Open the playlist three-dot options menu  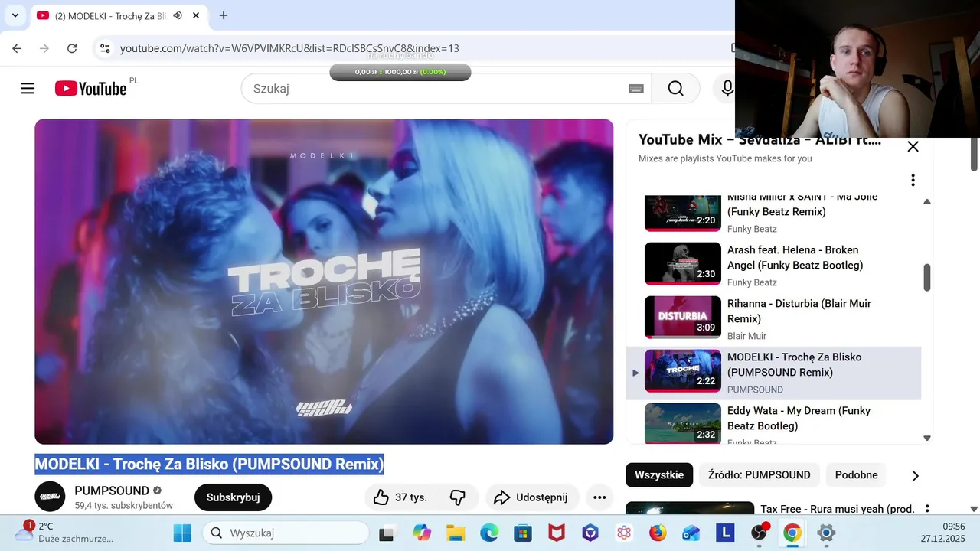[x=913, y=181]
